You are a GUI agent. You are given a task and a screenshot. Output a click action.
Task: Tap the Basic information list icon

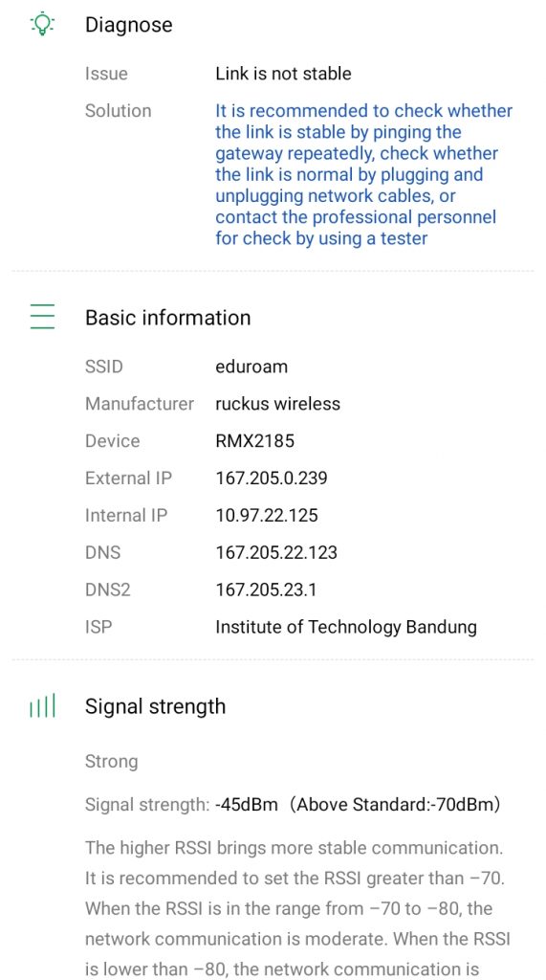point(42,316)
